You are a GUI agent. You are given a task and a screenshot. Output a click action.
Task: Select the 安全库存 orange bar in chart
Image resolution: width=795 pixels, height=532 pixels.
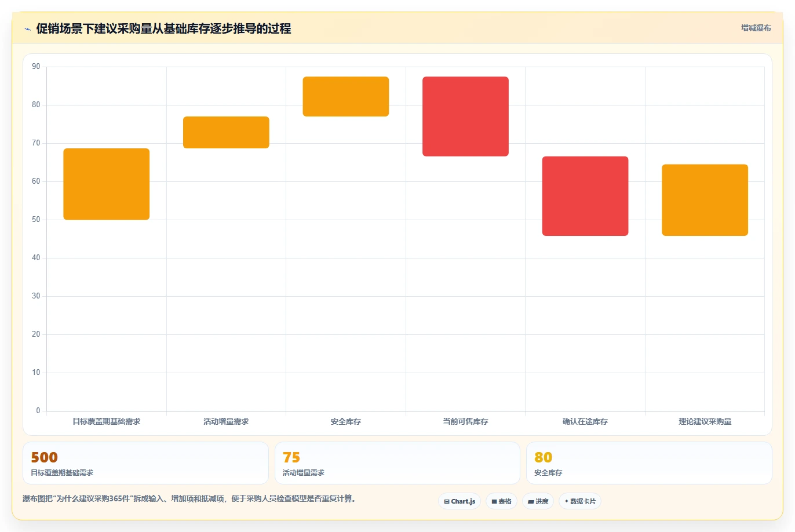pyautogui.click(x=346, y=96)
